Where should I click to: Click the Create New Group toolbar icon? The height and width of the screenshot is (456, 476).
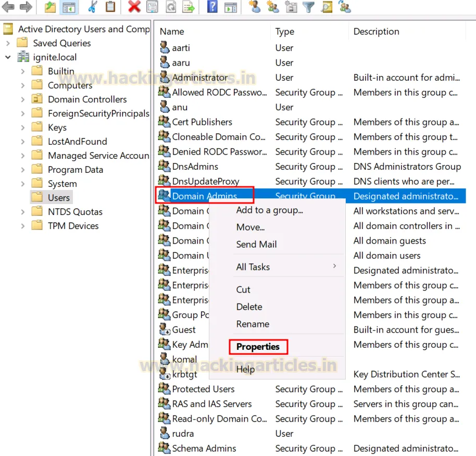click(x=273, y=7)
